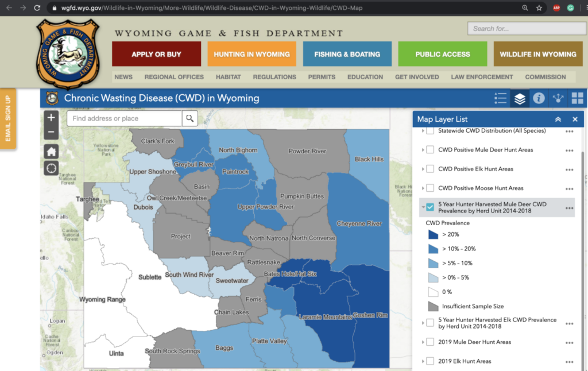The width and height of the screenshot is (588, 371).
Task: Open the Public Access menu
Action: (x=443, y=54)
